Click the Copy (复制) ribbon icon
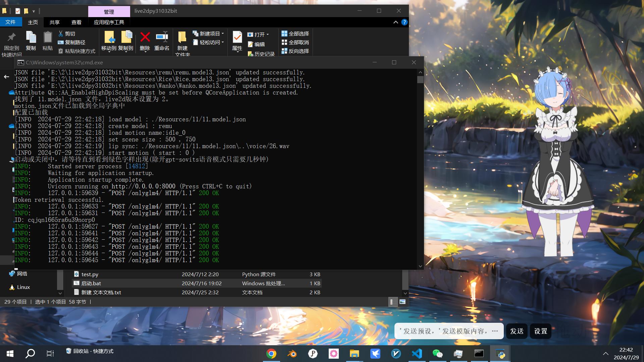Screen dimensions: 644x362 tap(31, 41)
